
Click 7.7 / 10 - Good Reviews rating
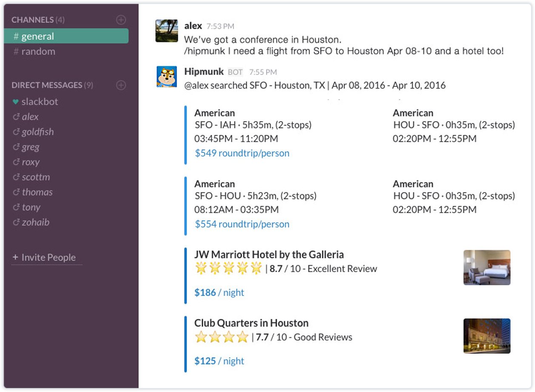[304, 337]
